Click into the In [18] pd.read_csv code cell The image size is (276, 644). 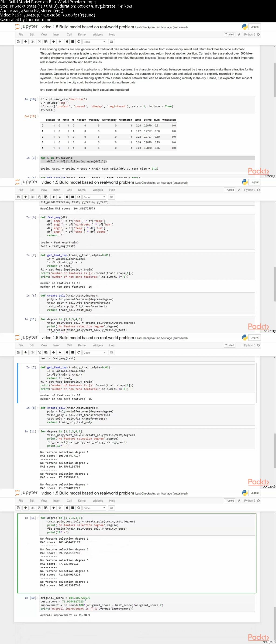147,104
